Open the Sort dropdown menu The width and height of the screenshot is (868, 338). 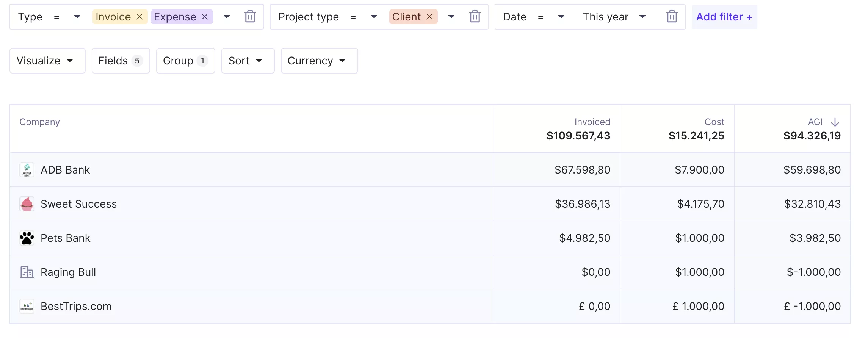click(x=248, y=61)
